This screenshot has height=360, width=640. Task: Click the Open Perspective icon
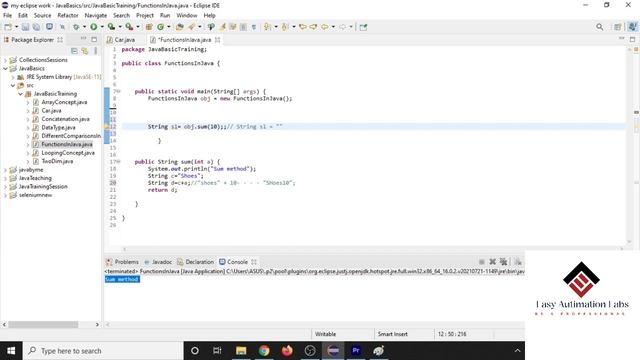click(618, 27)
